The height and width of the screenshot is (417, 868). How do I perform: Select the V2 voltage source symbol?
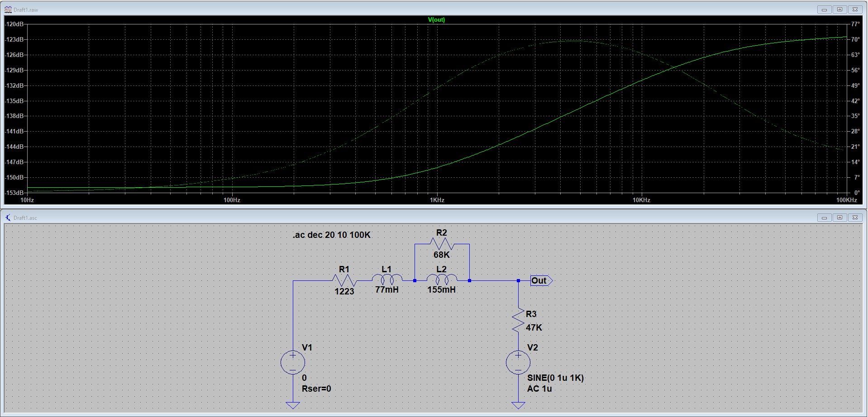click(518, 362)
